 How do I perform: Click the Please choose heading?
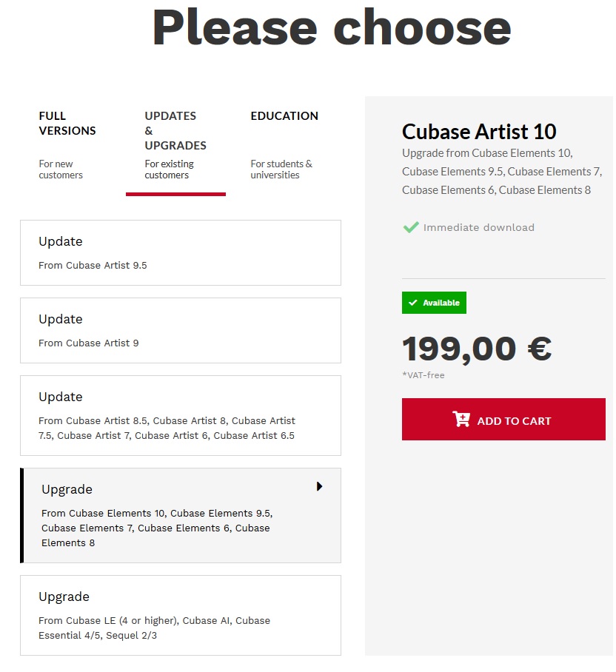[332, 27]
